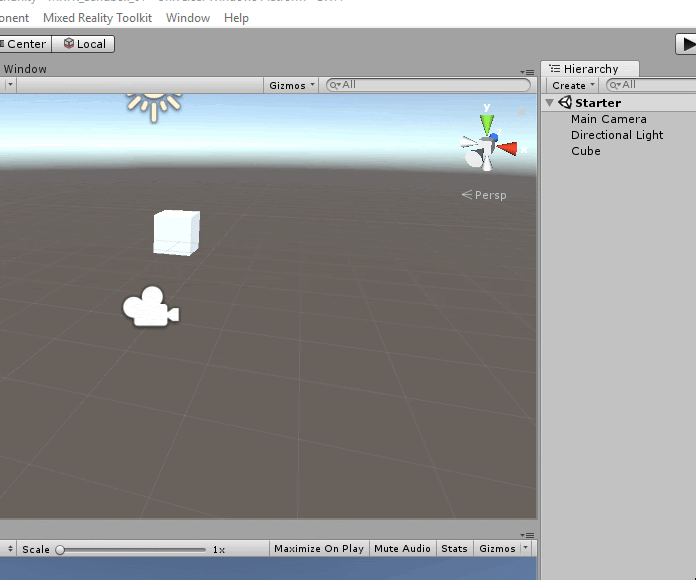Switch to the Hierarchy tab

[x=590, y=69]
